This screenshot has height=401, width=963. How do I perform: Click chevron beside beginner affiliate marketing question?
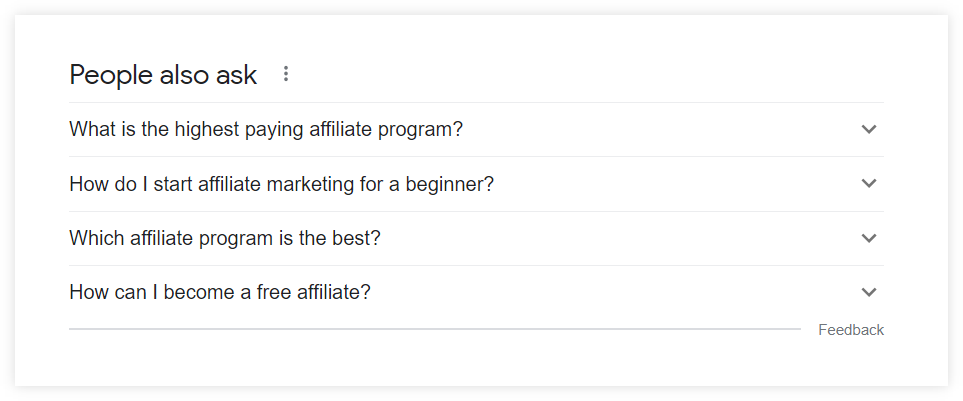(x=869, y=184)
